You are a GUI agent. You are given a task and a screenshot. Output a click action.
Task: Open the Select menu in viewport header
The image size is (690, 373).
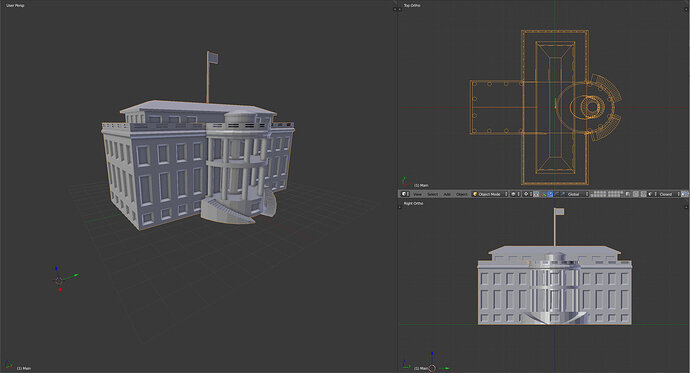point(433,194)
